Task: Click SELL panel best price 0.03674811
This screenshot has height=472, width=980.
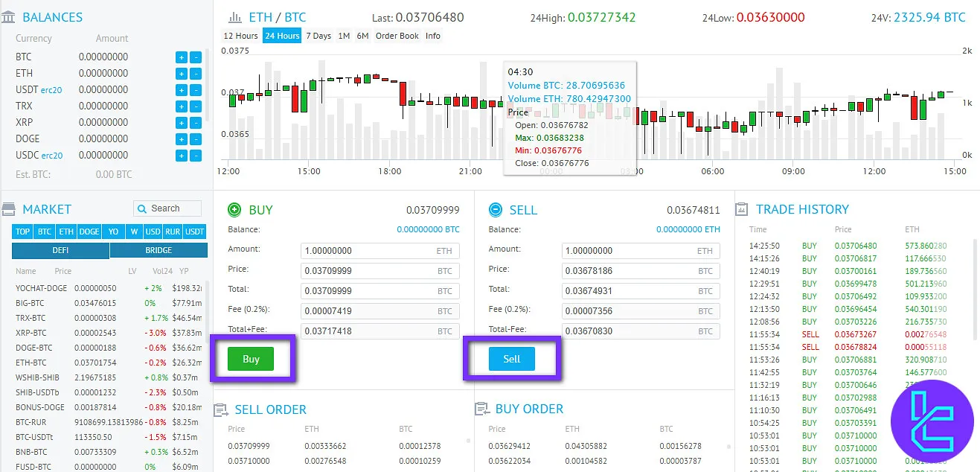Action: [x=694, y=211]
